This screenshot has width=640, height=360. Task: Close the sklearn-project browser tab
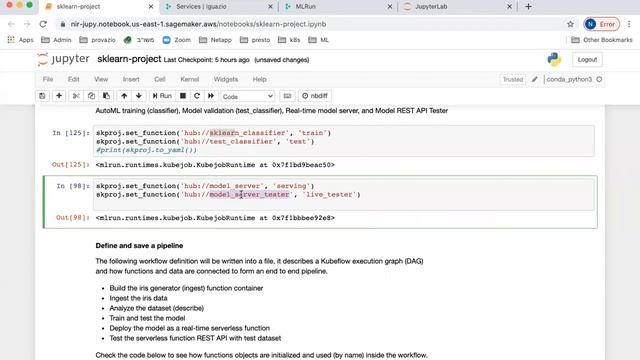point(151,7)
